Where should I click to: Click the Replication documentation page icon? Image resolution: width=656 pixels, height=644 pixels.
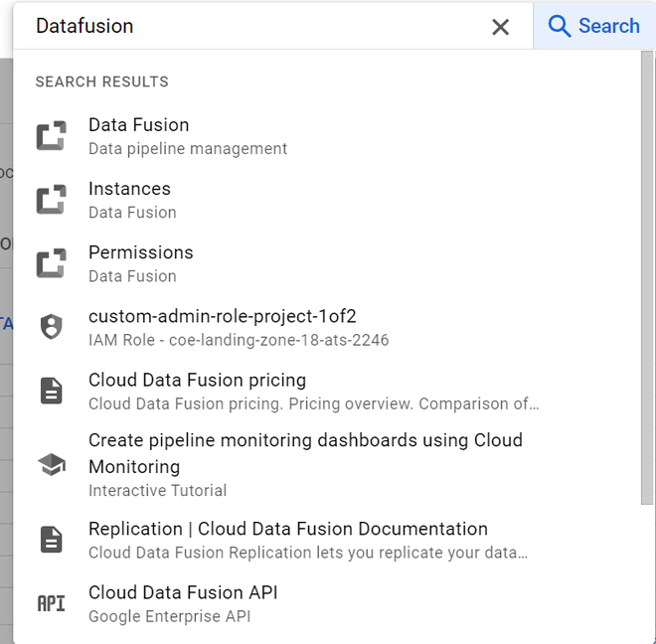tap(51, 540)
